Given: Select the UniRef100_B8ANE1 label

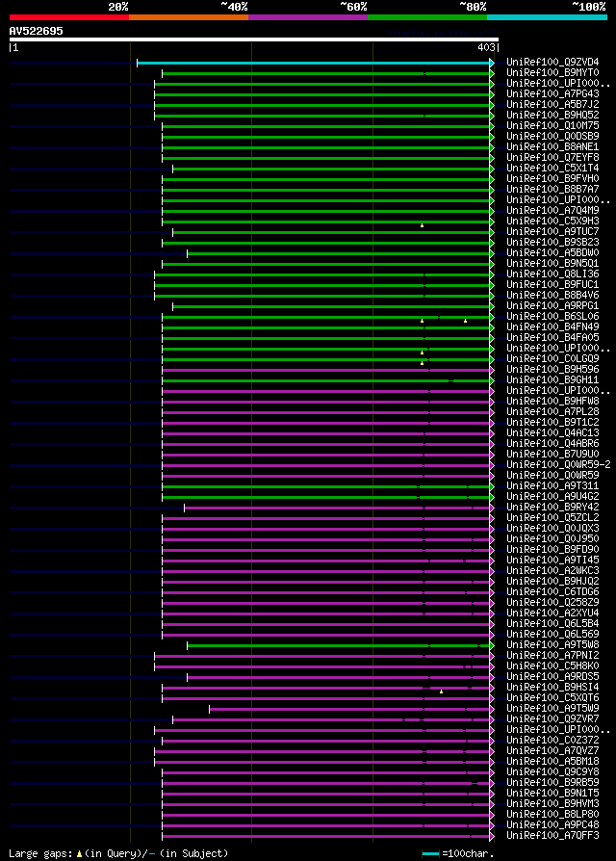Looking at the screenshot, I should click(x=552, y=147).
